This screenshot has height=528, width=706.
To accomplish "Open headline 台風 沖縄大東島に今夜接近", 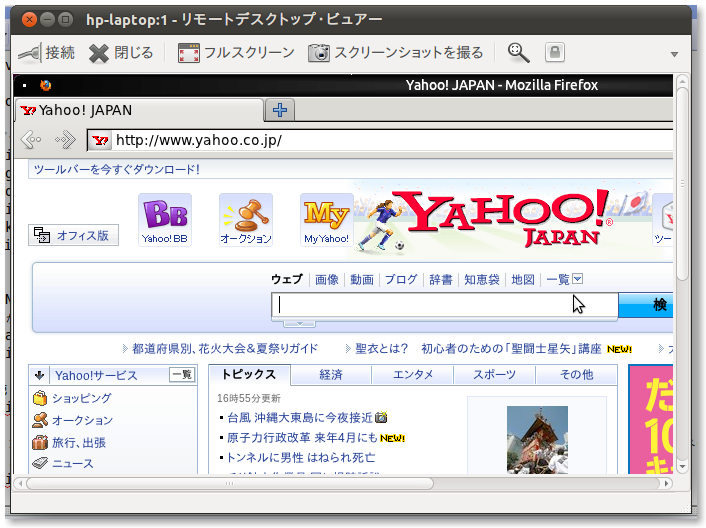I will (300, 418).
